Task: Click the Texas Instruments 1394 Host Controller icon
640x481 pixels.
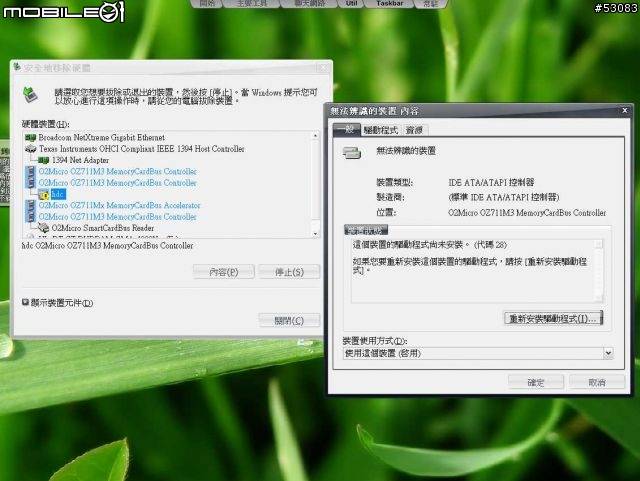Action: coord(30,149)
